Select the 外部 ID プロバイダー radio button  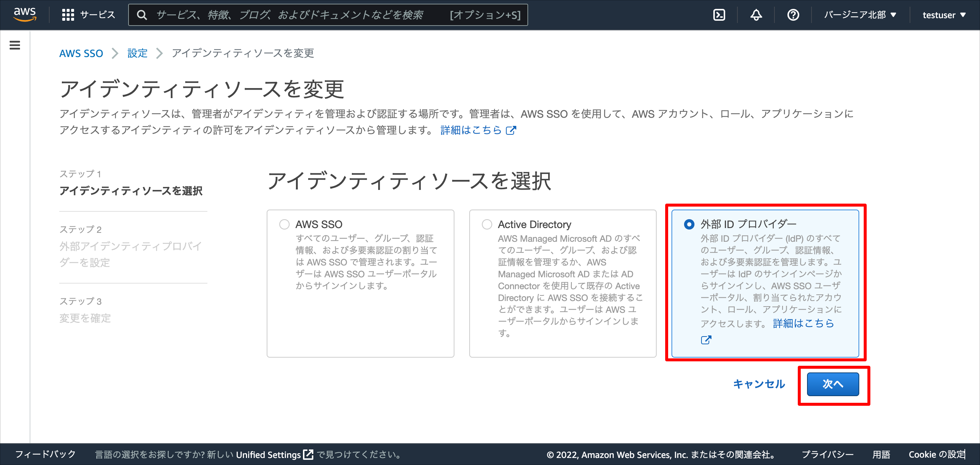689,224
